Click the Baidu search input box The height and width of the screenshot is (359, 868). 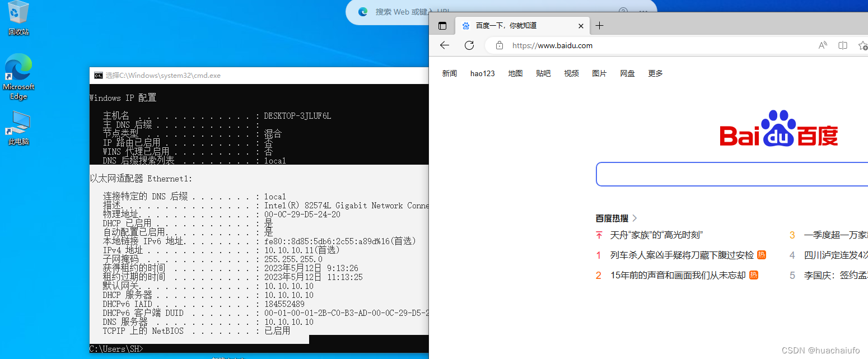coord(728,174)
